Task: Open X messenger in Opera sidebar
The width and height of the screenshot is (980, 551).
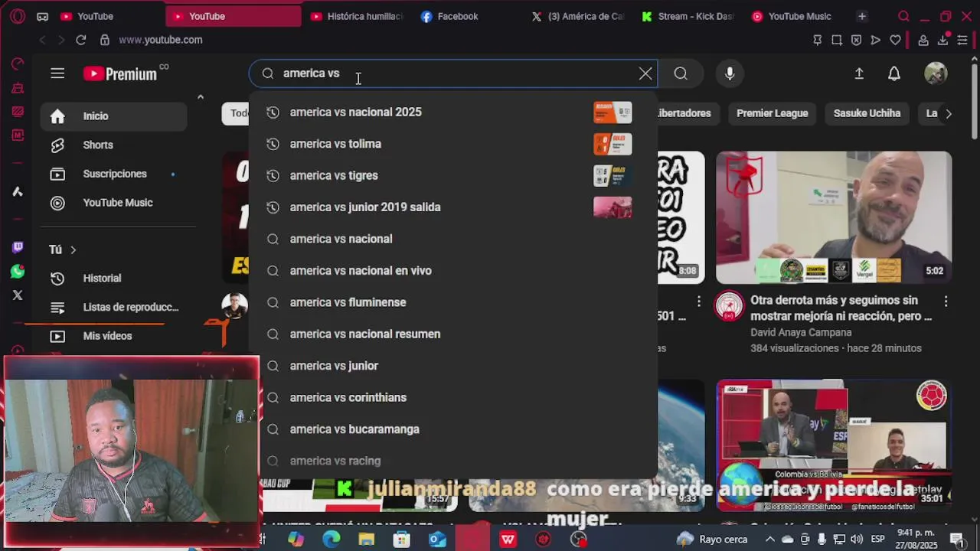Action: [18, 295]
